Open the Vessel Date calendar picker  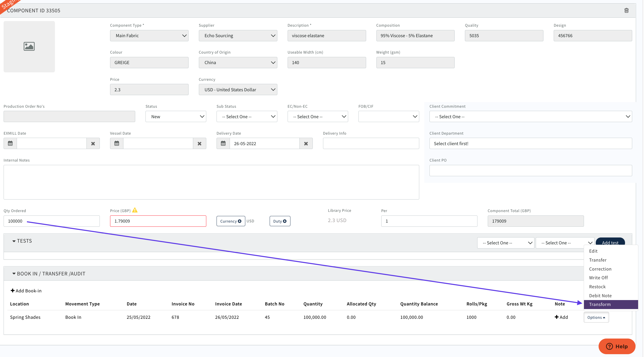click(x=117, y=143)
